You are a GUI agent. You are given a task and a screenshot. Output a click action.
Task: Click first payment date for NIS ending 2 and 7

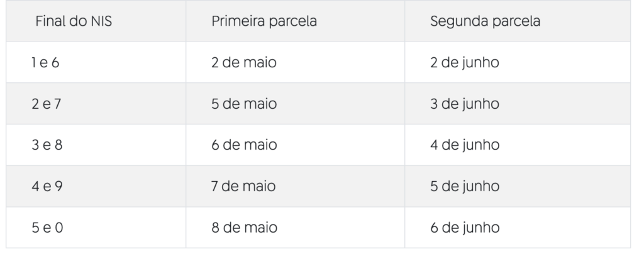pyautogui.click(x=244, y=104)
